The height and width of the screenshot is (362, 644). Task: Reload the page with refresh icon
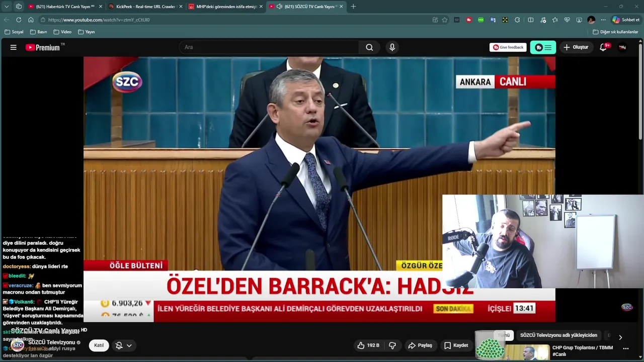tap(19, 20)
